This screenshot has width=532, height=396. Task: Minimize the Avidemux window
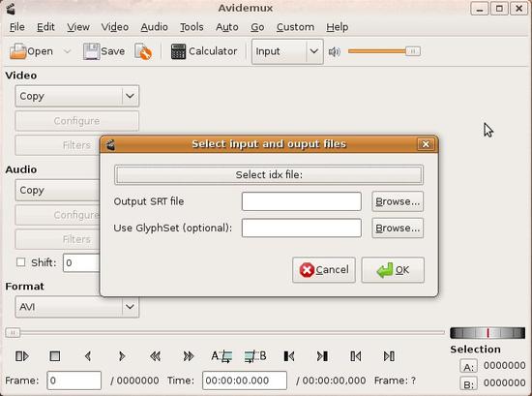point(480,9)
